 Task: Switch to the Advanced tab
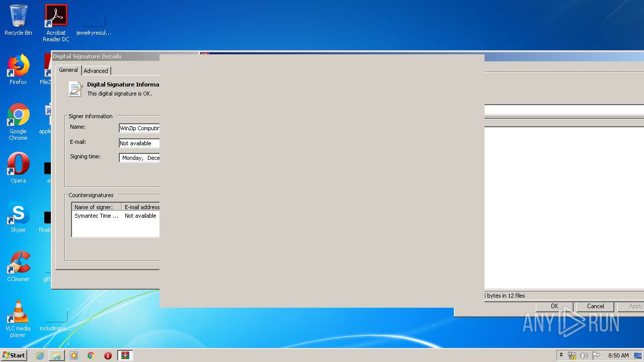[96, 71]
